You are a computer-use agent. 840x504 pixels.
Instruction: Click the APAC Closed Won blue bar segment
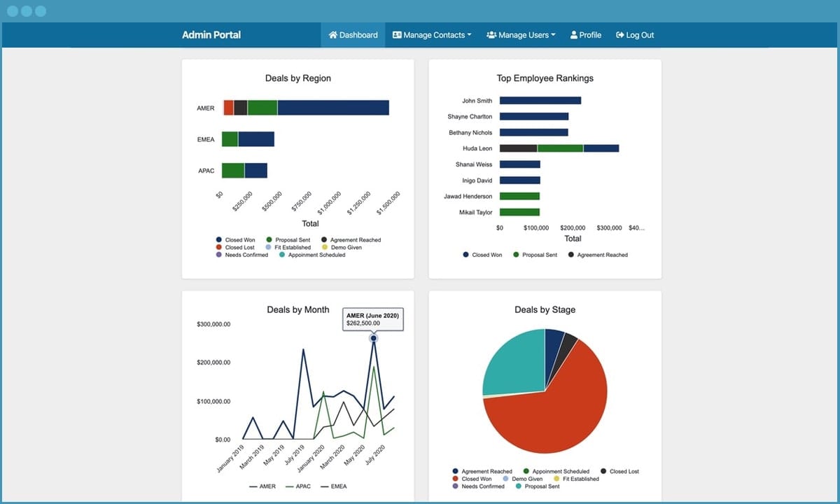tap(255, 171)
